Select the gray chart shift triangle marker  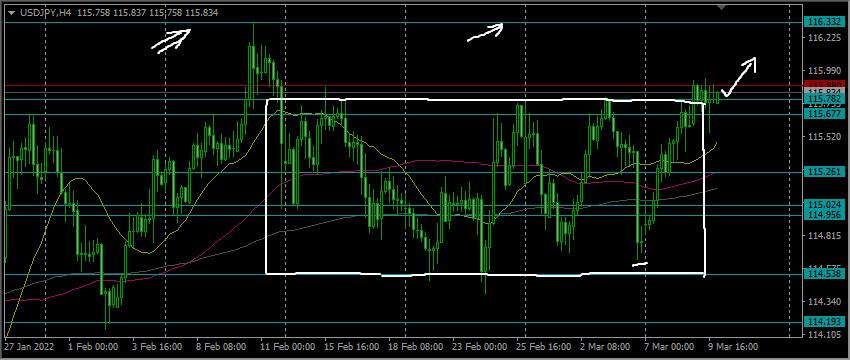722,7
